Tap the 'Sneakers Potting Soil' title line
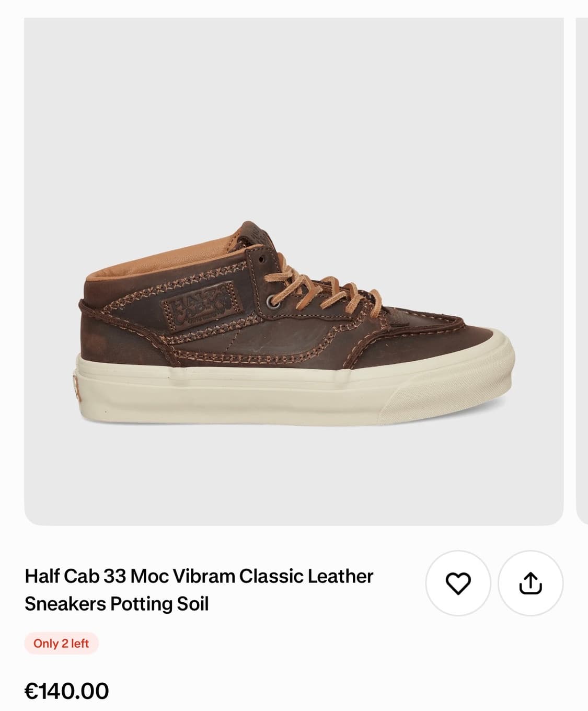The height and width of the screenshot is (711, 588). tap(117, 604)
